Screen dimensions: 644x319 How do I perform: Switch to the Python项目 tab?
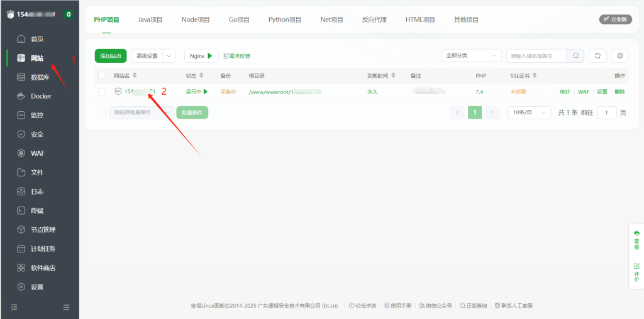coord(285,19)
